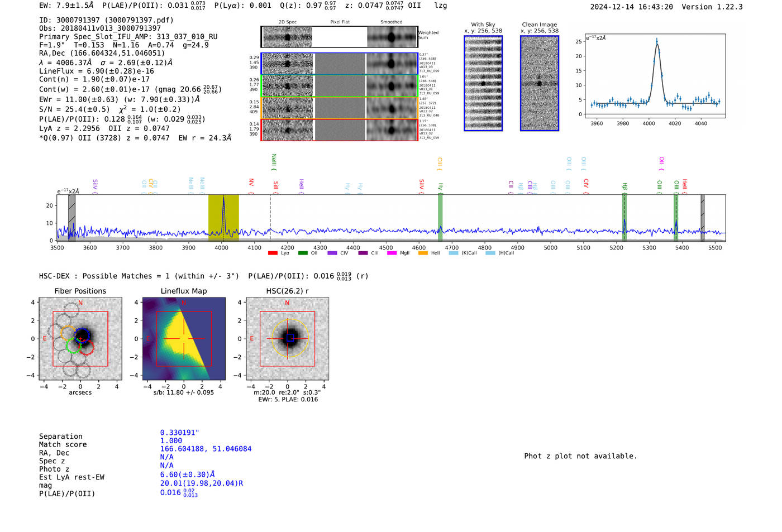Click the red NV line label

(x=251, y=186)
